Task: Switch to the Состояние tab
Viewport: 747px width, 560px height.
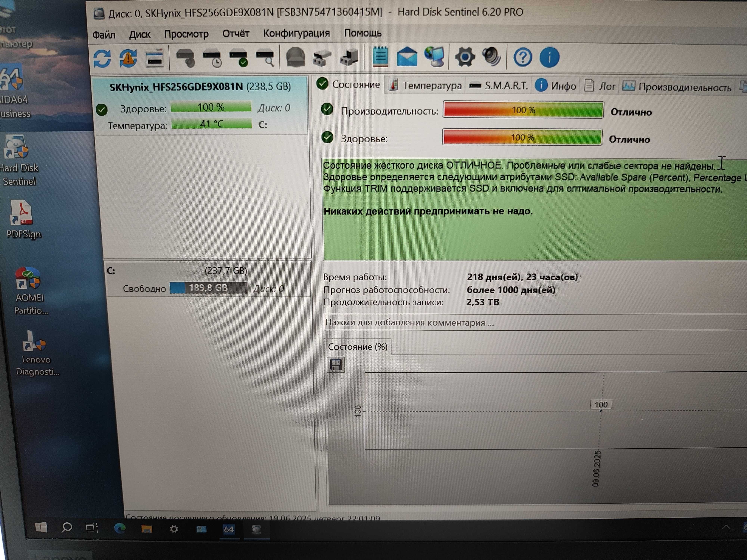Action: coord(349,84)
